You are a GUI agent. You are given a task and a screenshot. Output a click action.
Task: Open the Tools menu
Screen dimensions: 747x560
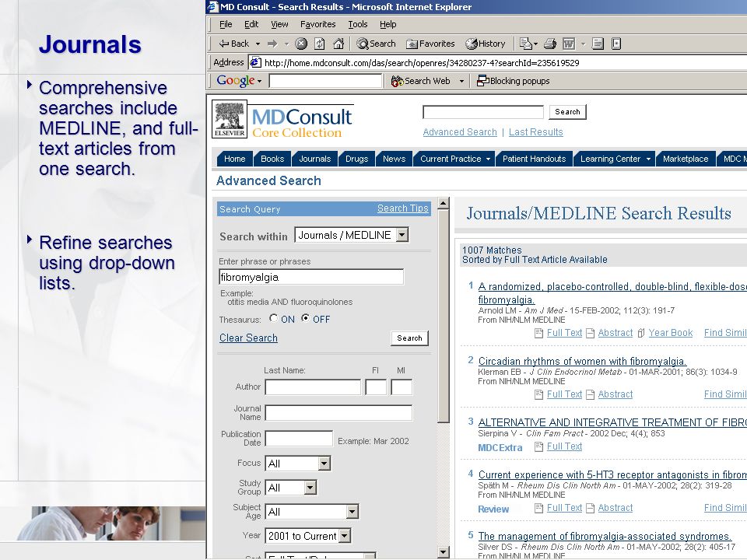click(x=357, y=24)
